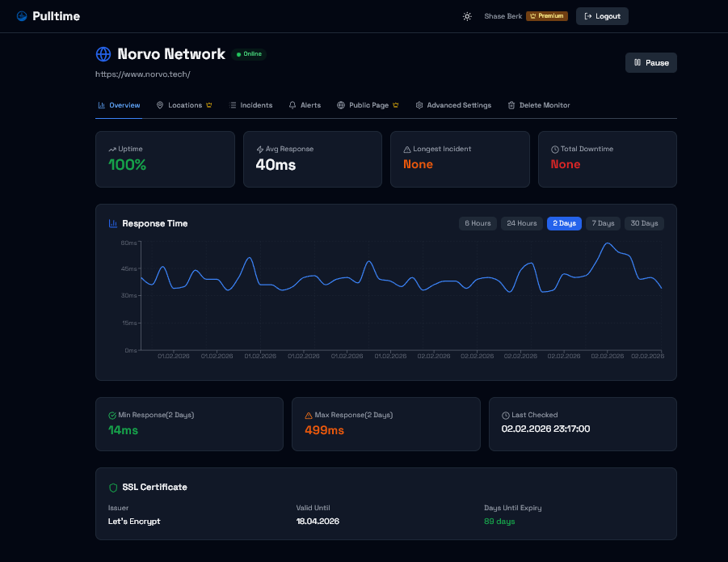Click the Pulltime brand name
Viewport: 728px width, 562px height.
57,16
